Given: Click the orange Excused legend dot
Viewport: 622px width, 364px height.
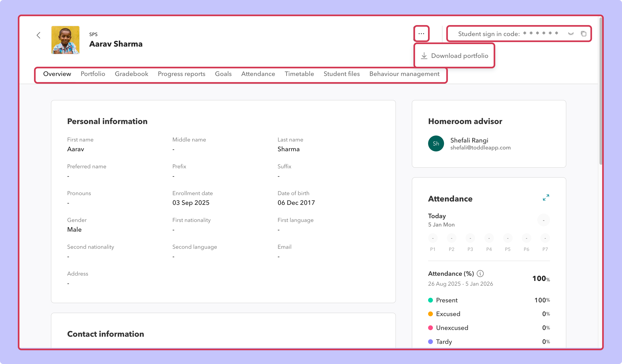Looking at the screenshot, I should point(430,314).
